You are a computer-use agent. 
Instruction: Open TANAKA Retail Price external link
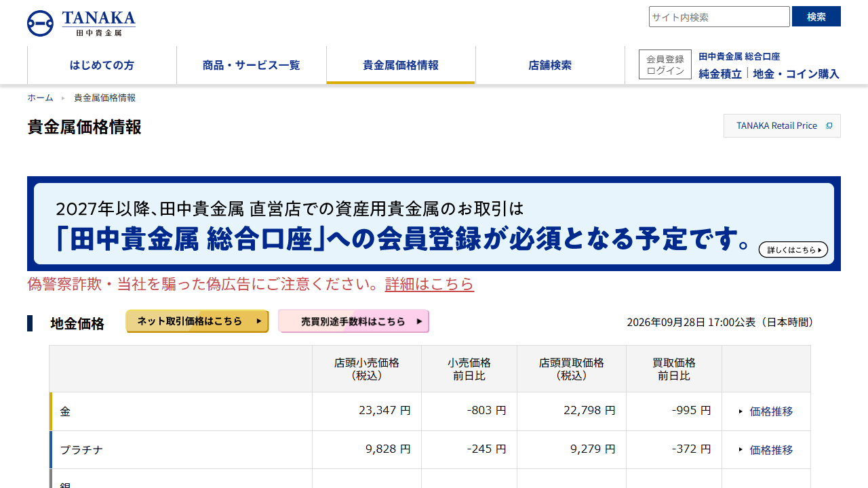pyautogui.click(x=782, y=125)
